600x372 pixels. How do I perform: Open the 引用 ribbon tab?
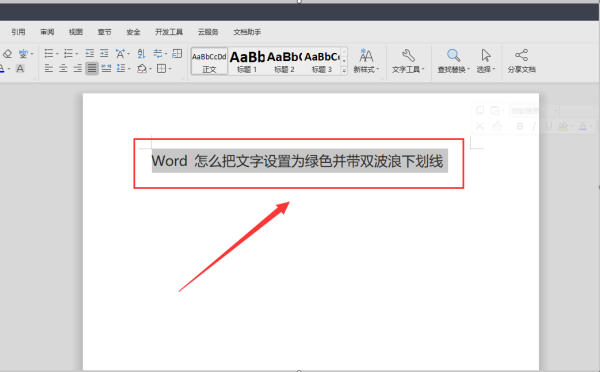coord(18,32)
